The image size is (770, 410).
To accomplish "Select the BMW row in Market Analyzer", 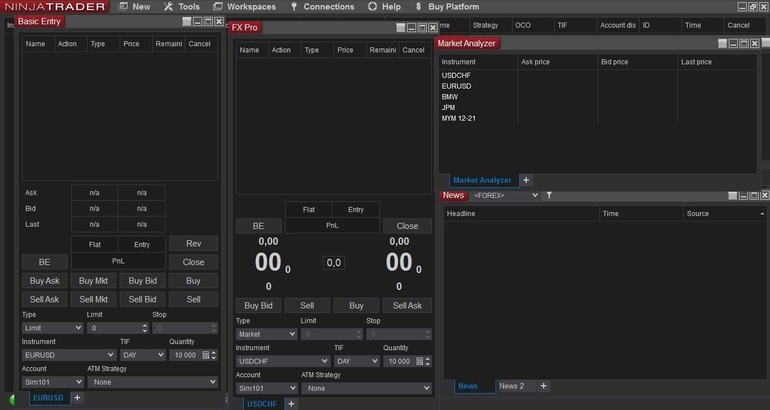I will (x=450, y=97).
